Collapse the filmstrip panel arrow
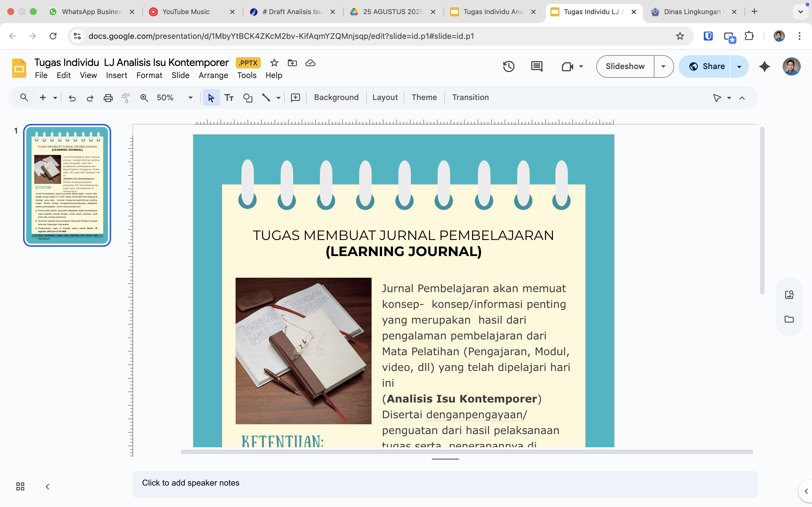This screenshot has width=812, height=507. [47, 486]
